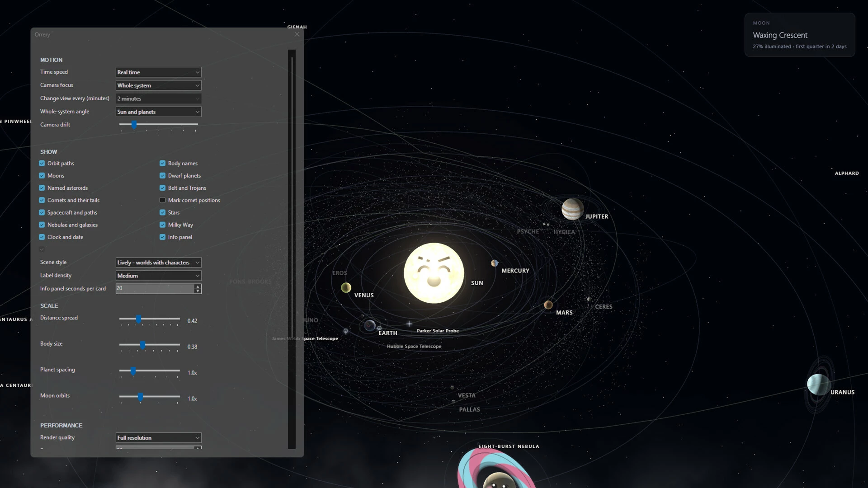Open the Camera focus combo box
Image resolution: width=868 pixels, height=488 pixels.
pos(158,85)
